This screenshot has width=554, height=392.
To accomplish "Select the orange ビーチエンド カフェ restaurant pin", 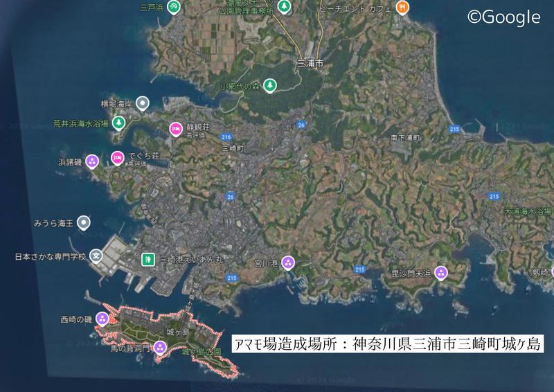I will pyautogui.click(x=403, y=7).
